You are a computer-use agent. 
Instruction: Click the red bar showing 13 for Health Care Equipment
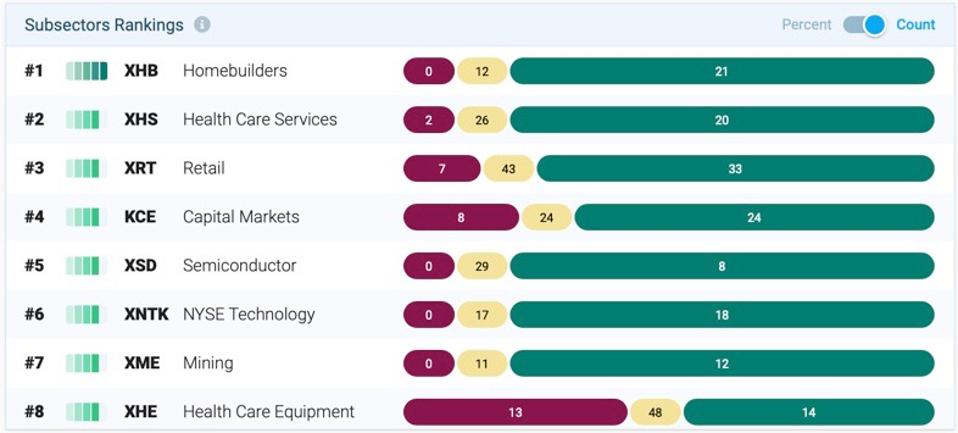(515, 412)
